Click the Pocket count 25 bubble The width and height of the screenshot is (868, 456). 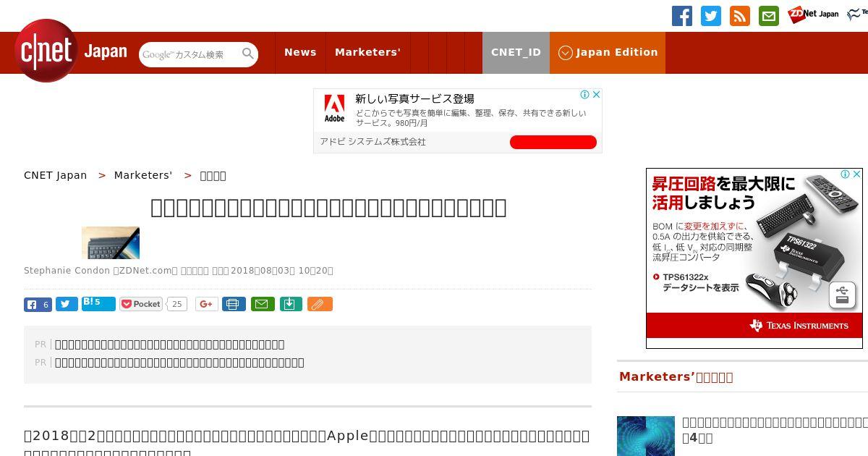click(176, 304)
